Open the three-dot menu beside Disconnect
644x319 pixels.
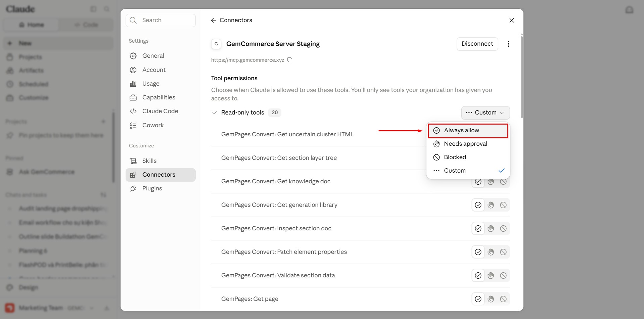508,44
